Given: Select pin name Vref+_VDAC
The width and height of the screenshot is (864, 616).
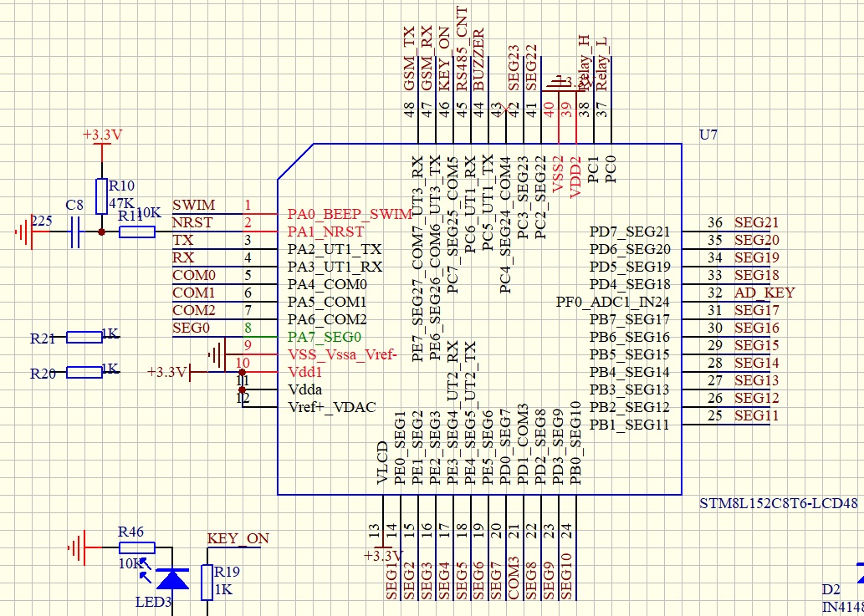Looking at the screenshot, I should pos(332,407).
